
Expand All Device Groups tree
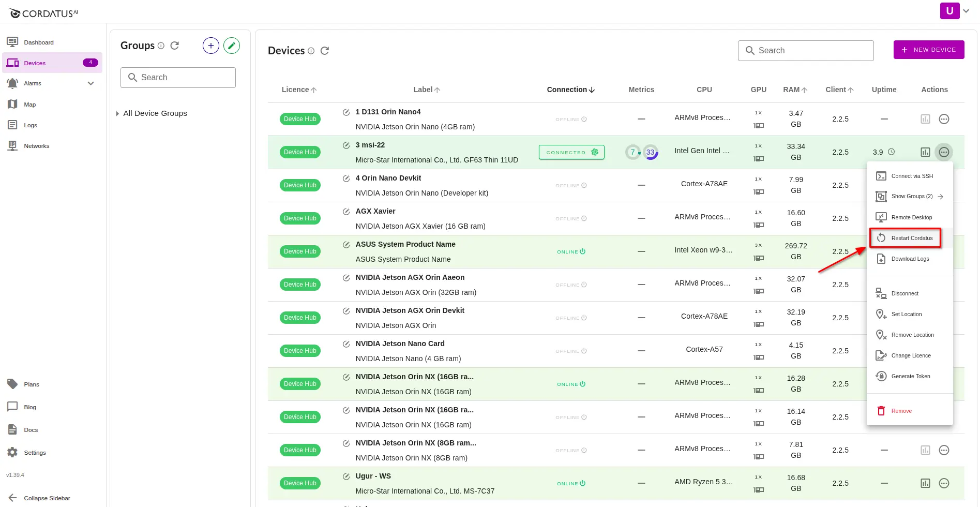tap(117, 113)
